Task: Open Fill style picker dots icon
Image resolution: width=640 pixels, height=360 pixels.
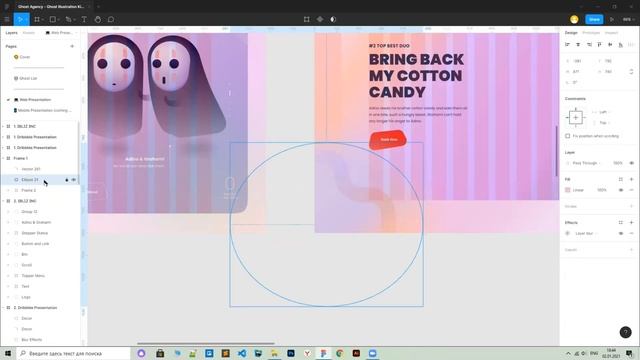Action: [621, 179]
